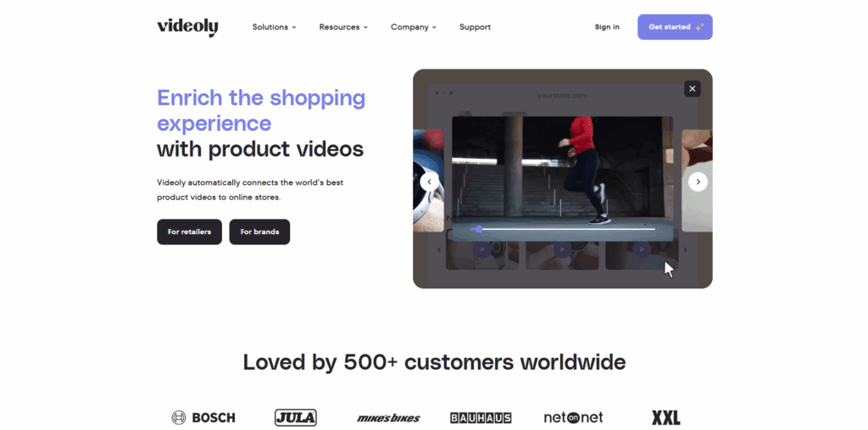Click the Sign in link
Viewport: 868px width, 430px height.
[607, 26]
